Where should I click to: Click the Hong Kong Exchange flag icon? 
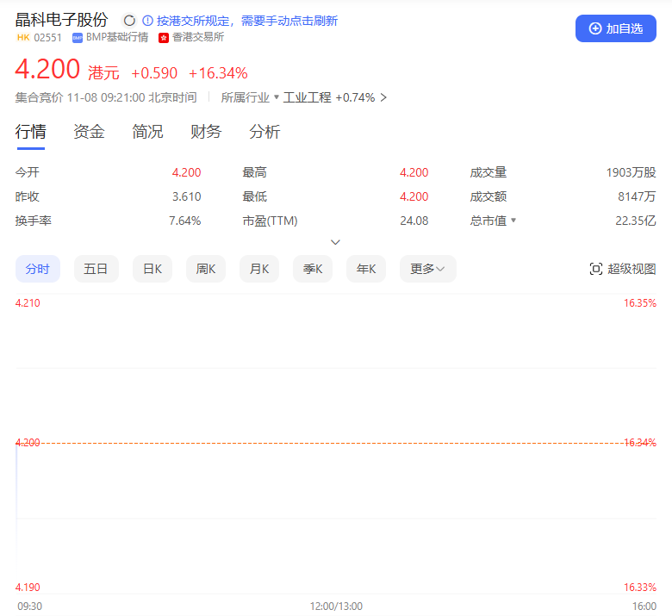point(164,38)
